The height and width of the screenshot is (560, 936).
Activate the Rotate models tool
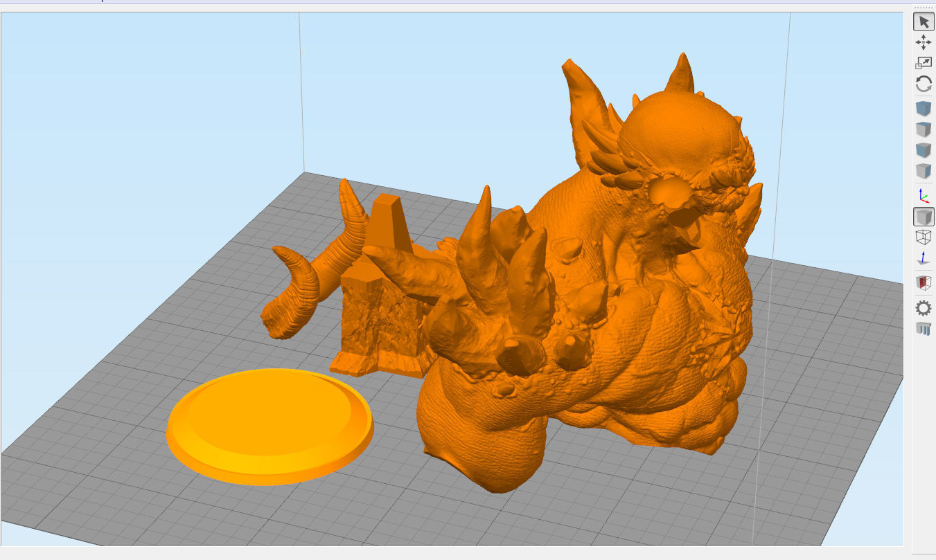point(924,83)
